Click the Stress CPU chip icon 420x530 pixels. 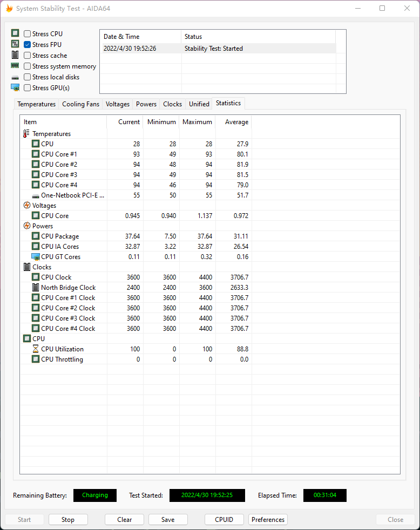tap(15, 33)
